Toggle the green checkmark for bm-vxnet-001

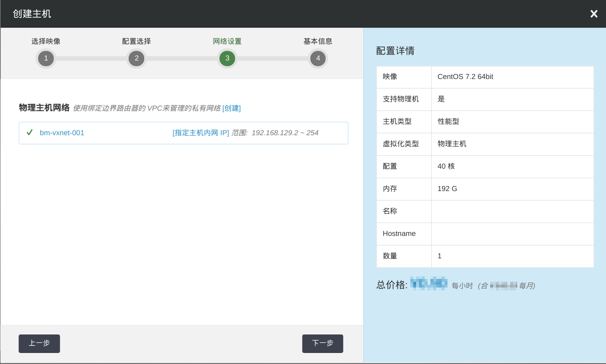click(x=30, y=133)
